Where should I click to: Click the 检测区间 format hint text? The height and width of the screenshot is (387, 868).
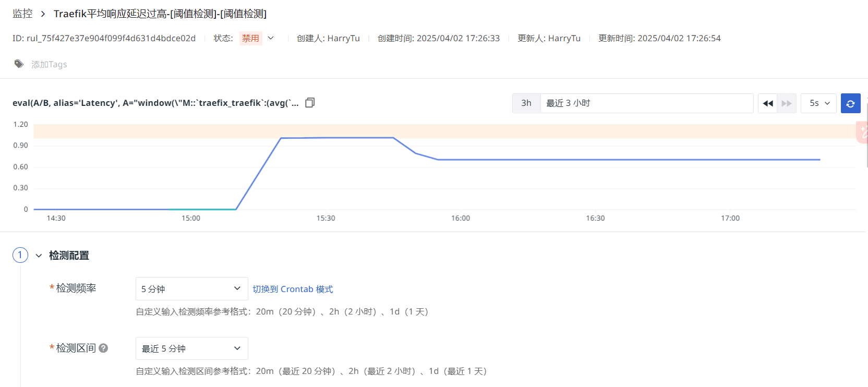click(311, 371)
